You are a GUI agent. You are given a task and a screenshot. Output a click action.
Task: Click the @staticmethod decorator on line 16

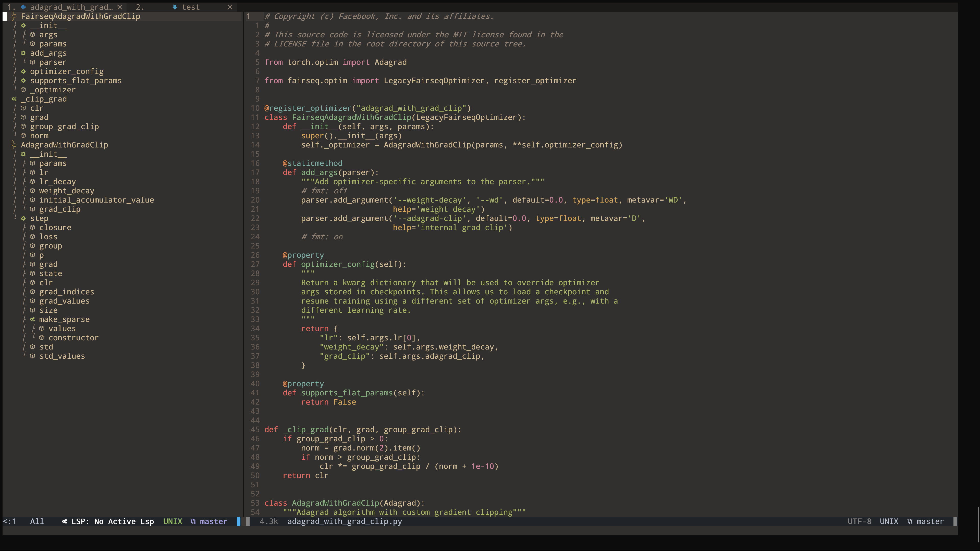tap(312, 164)
